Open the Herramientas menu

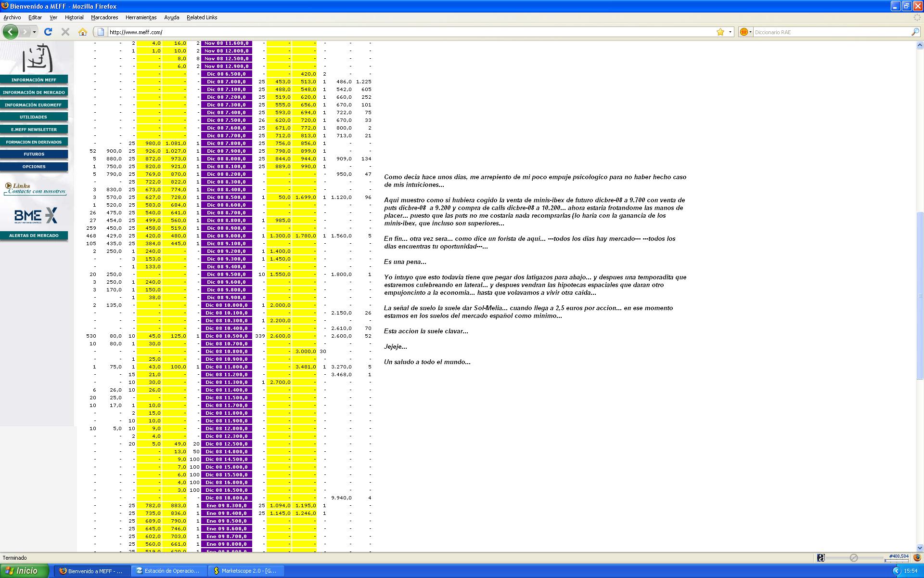tap(141, 17)
